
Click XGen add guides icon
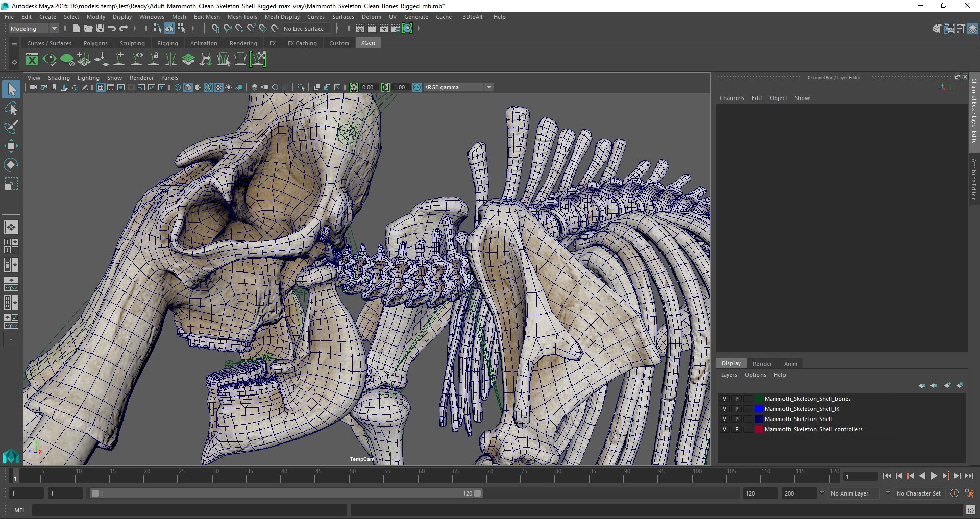[x=119, y=60]
